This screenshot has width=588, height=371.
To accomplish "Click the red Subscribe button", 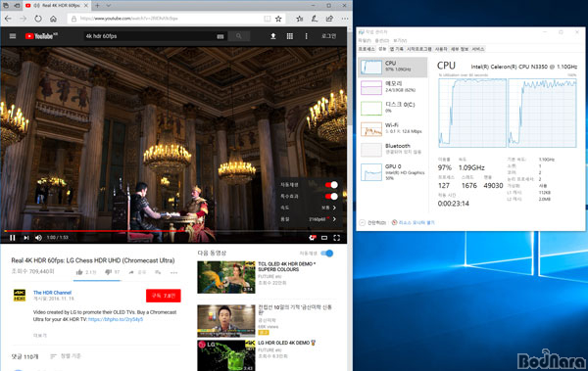I will tap(164, 296).
